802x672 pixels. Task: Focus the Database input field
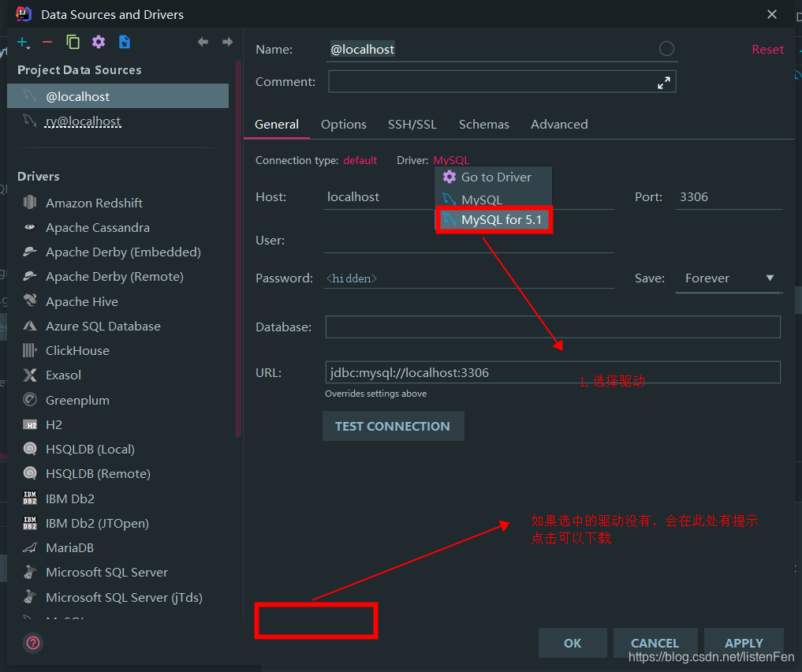[x=553, y=327]
